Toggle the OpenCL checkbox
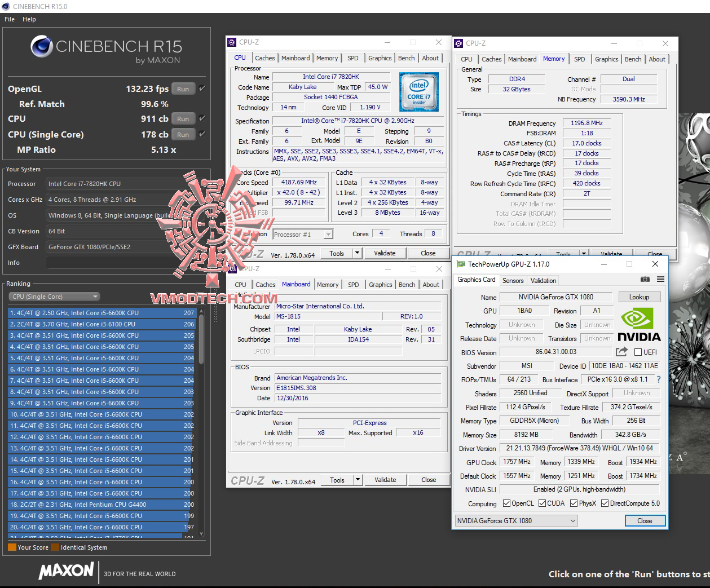 506,503
